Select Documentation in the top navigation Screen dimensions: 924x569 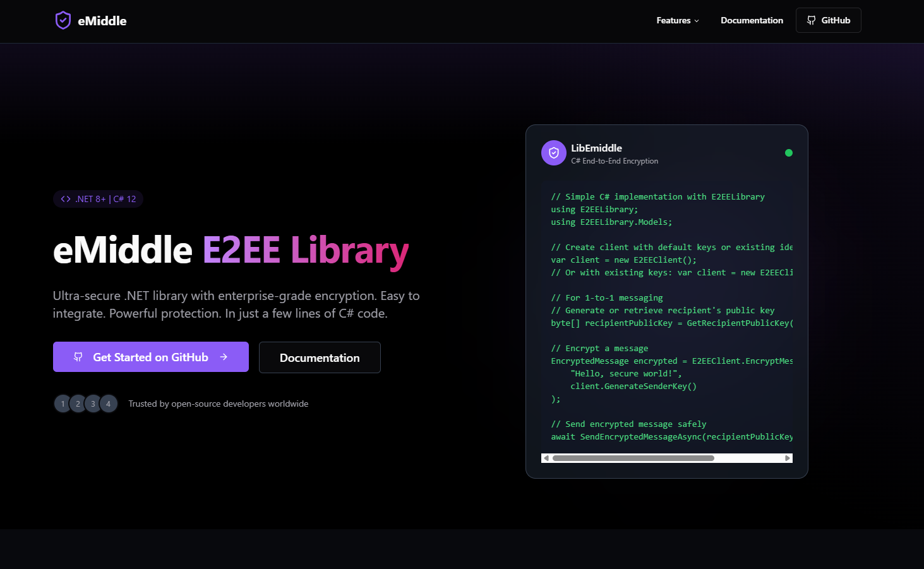coord(752,20)
